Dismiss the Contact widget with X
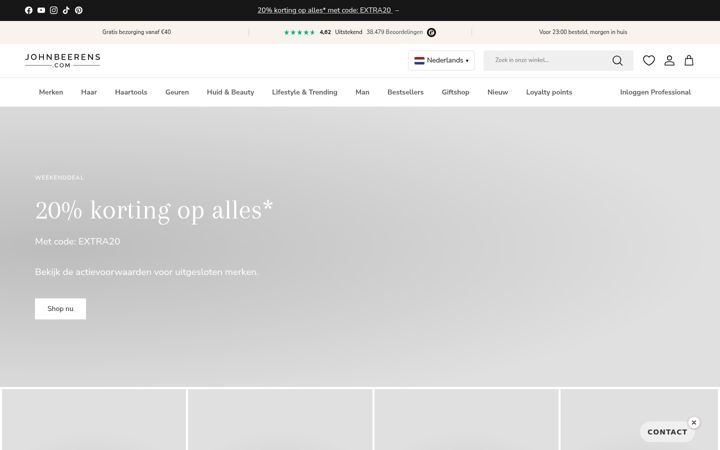This screenshot has width=720, height=450. [694, 422]
